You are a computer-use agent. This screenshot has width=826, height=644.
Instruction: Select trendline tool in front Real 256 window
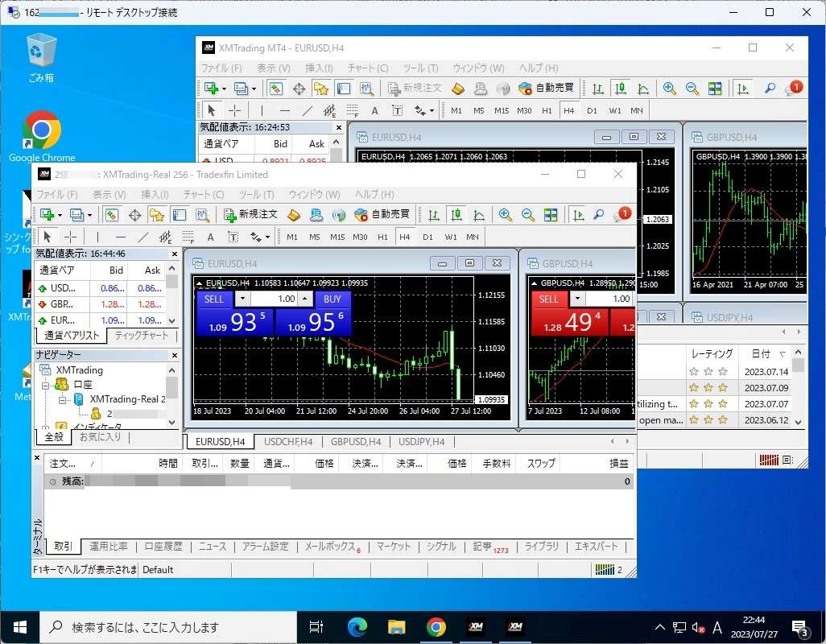(x=142, y=237)
